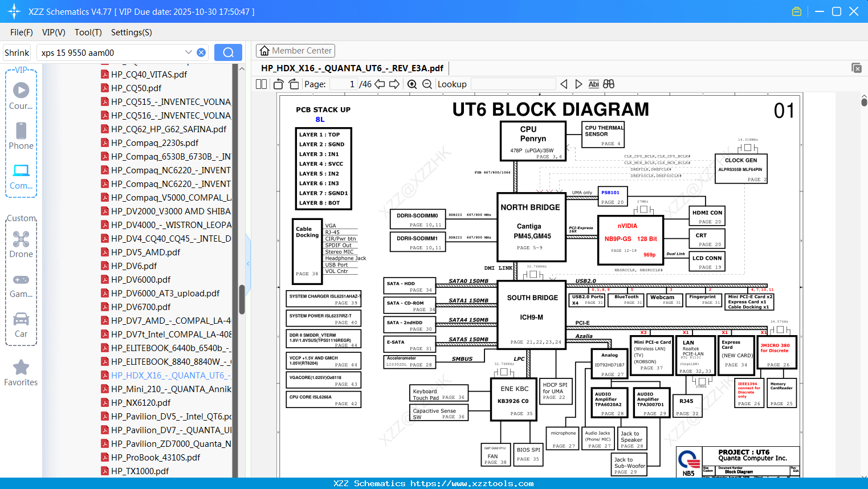The width and height of the screenshot is (868, 489).
Task: Open HP_CQ62_HP_G62_SAFINA.pdf
Action: point(169,129)
